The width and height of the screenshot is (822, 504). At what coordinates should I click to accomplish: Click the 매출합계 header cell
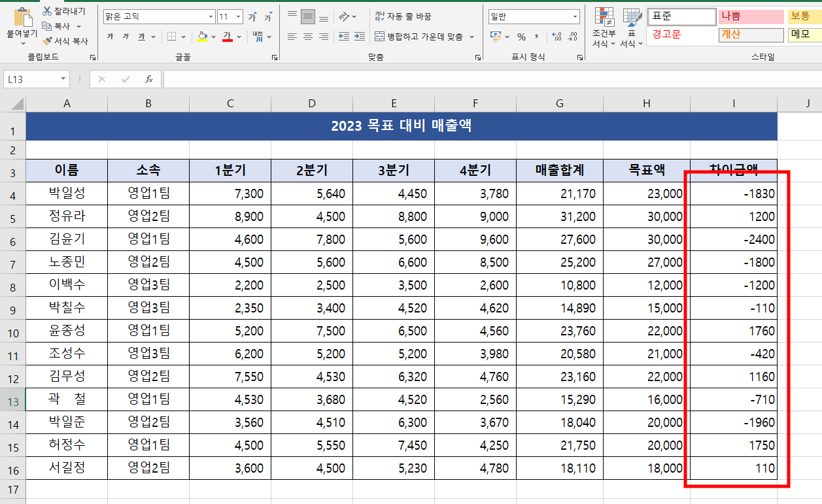point(560,171)
